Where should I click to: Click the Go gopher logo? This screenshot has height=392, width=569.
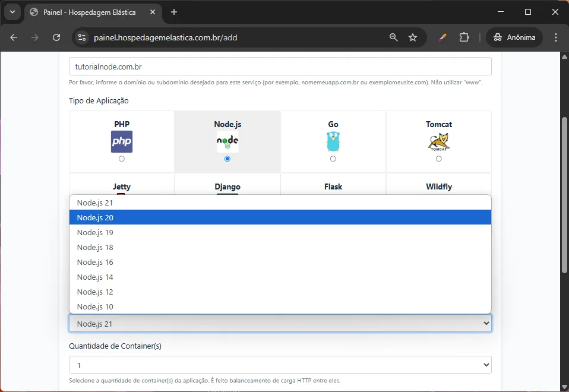(333, 141)
